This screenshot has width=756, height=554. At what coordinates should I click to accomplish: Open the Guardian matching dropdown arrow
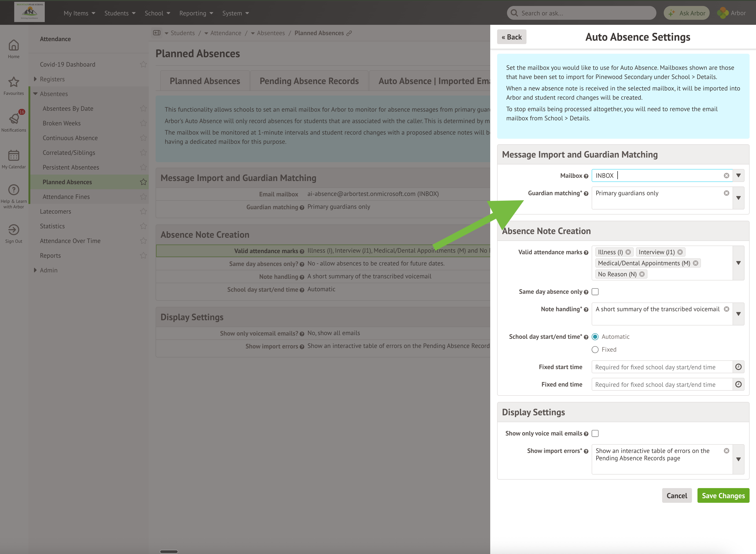738,198
